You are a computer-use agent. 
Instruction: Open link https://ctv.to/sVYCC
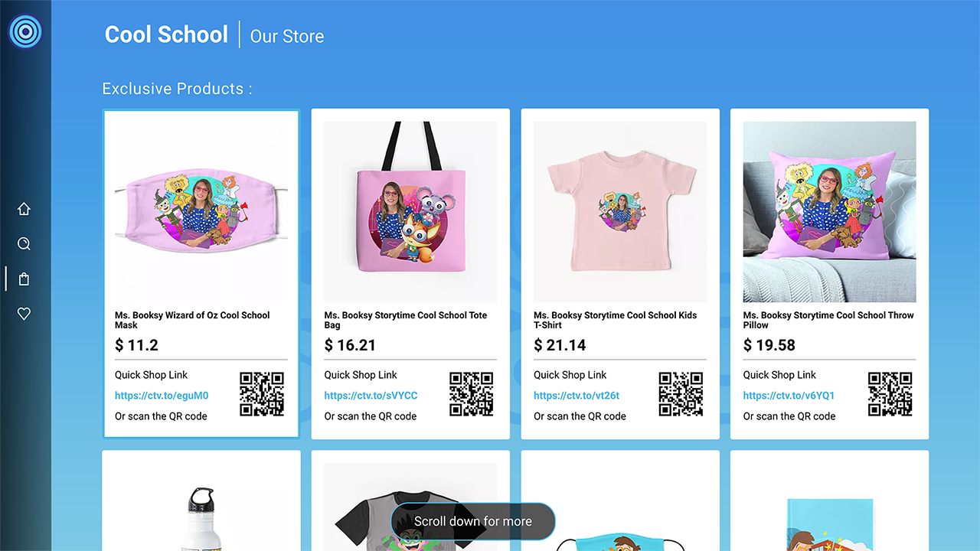pyautogui.click(x=371, y=396)
